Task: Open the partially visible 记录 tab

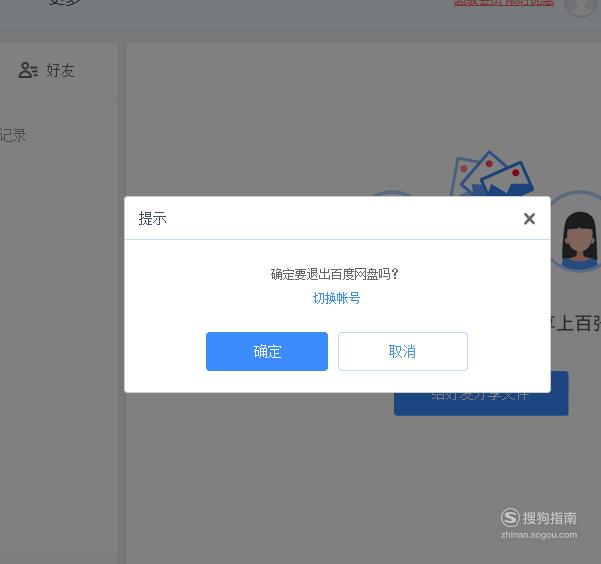Action: 13,135
